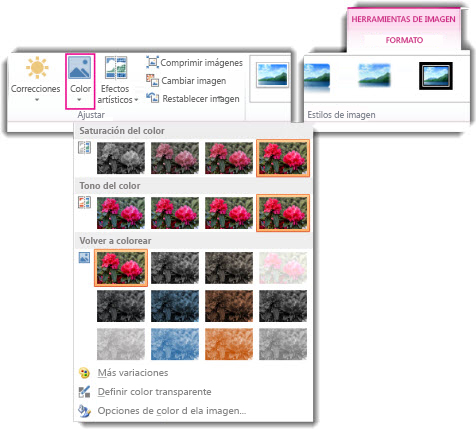Select the no recolor original thumbnail
This screenshot has height=429, width=476.
(x=121, y=268)
